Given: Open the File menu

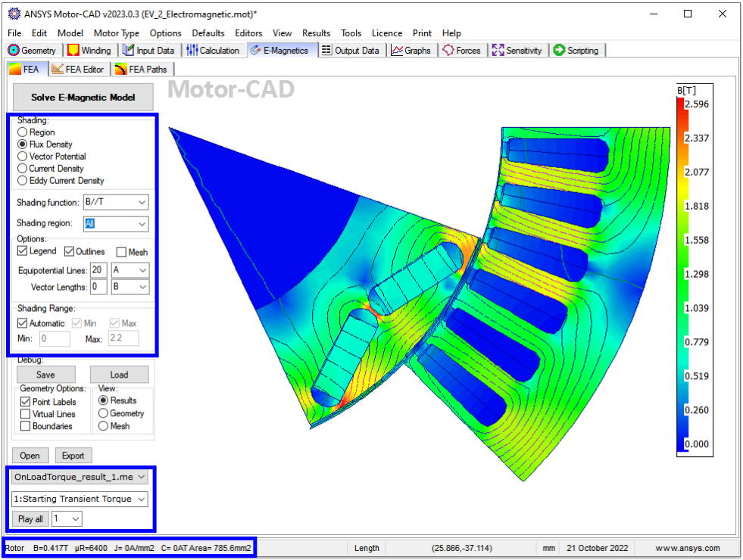Looking at the screenshot, I should (14, 33).
